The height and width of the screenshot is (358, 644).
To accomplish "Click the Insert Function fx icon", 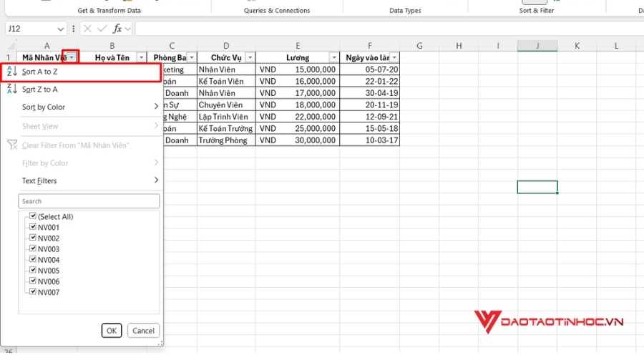I will [119, 29].
